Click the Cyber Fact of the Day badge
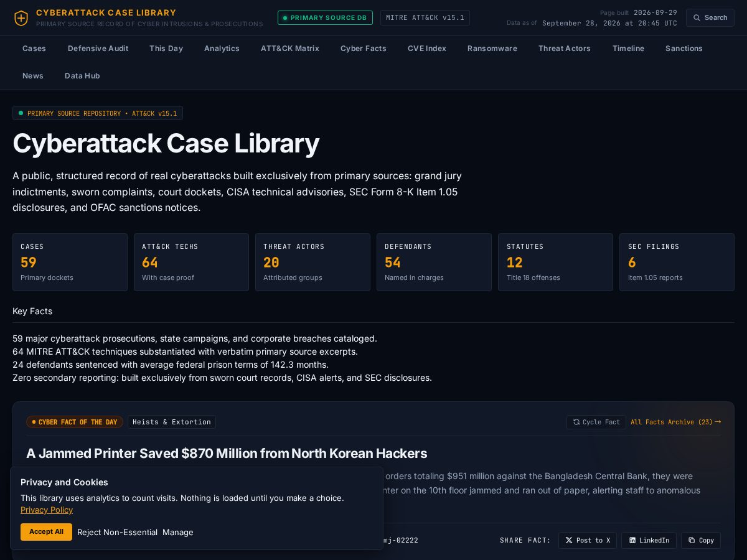Screen dimensions: 747x560 point(75,422)
